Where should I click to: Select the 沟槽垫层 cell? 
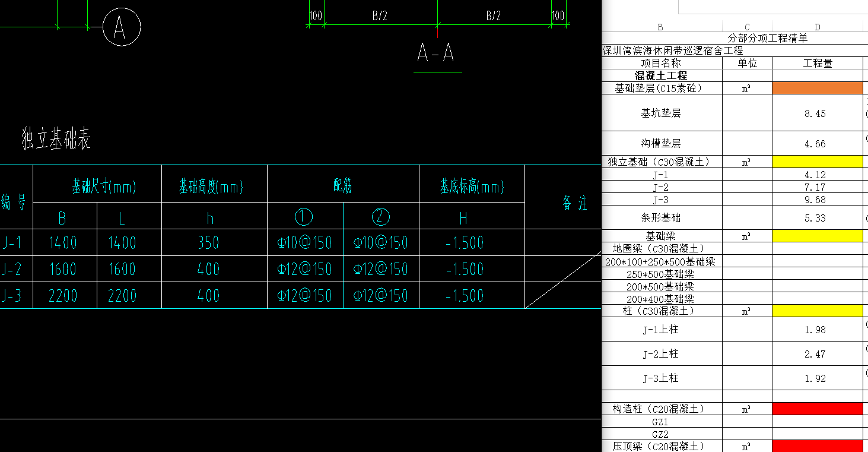(x=662, y=143)
